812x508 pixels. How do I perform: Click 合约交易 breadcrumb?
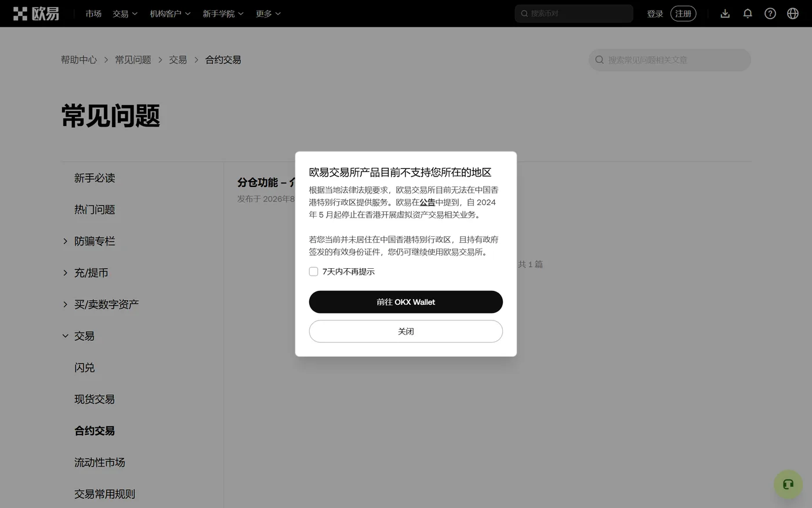pos(223,60)
